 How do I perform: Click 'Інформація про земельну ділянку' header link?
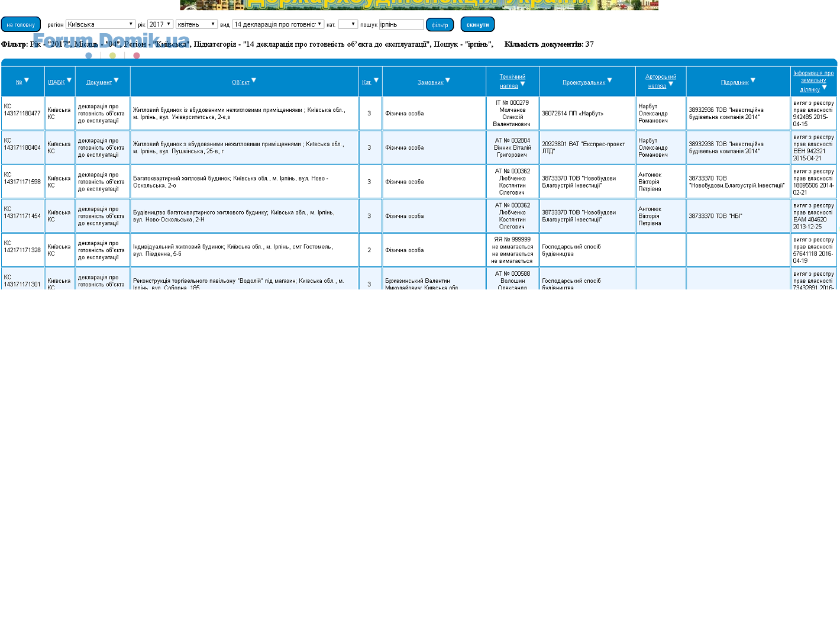click(813, 81)
